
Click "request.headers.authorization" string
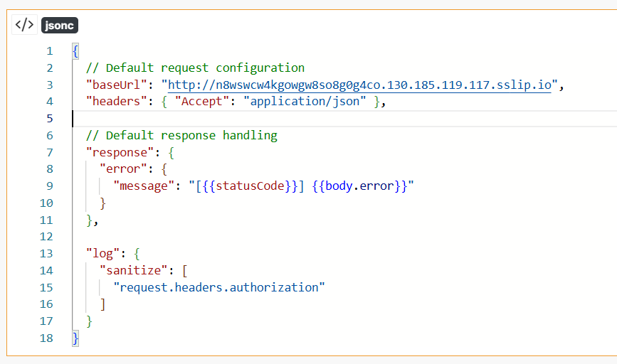[x=219, y=288]
